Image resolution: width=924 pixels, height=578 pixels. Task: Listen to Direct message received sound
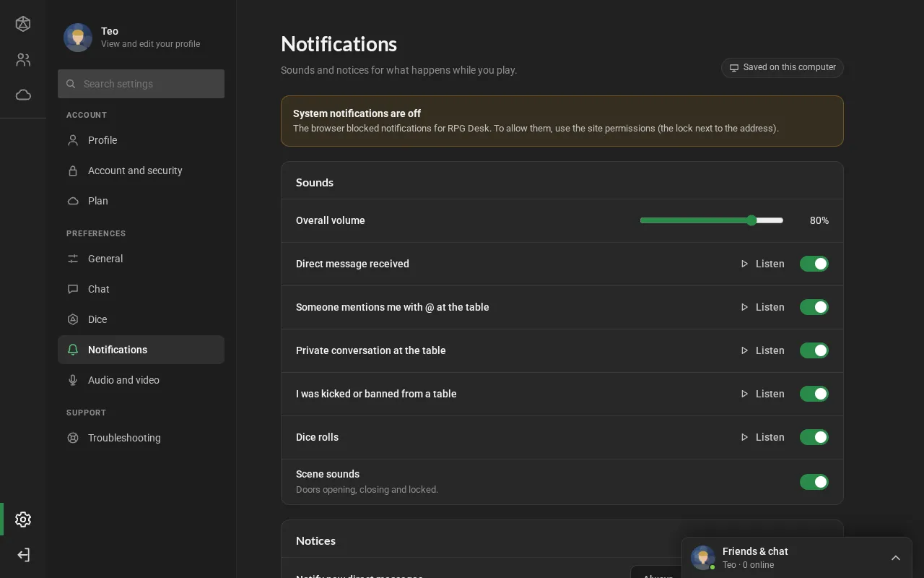tap(762, 264)
